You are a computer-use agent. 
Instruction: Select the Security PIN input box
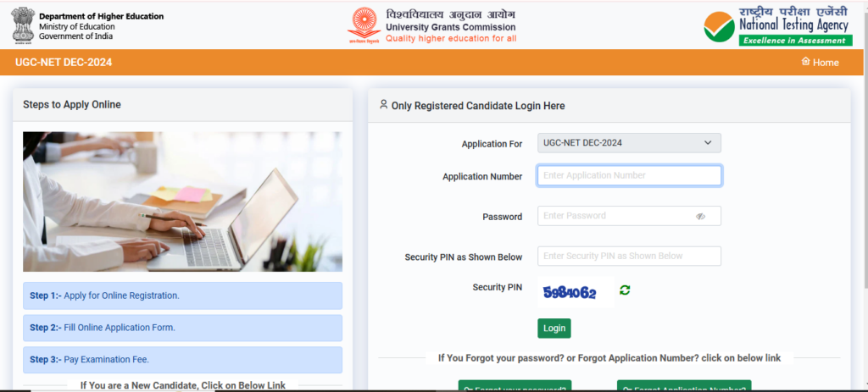pos(629,256)
